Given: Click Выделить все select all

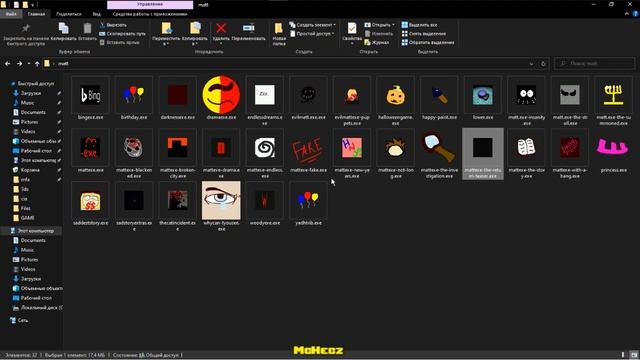Looking at the screenshot, I should coord(419,25).
